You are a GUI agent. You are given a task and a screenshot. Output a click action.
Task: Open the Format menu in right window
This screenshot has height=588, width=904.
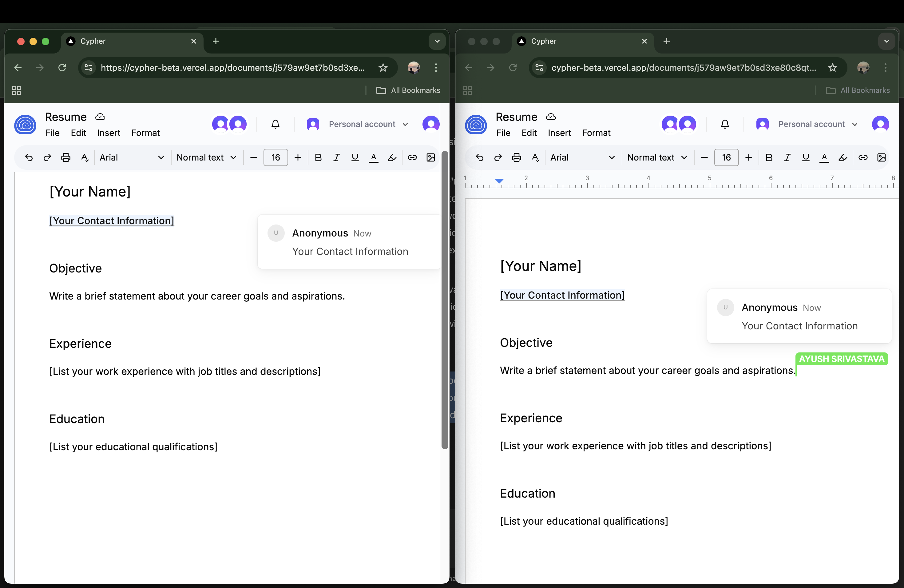[596, 133]
